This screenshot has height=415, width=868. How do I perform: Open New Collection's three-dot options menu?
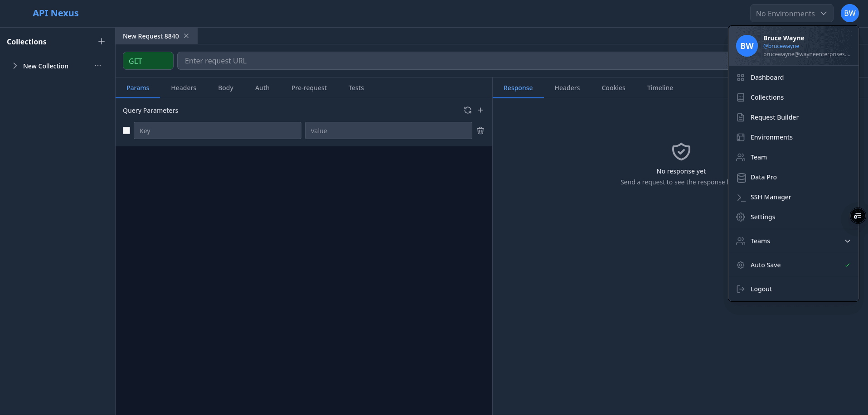(98, 66)
